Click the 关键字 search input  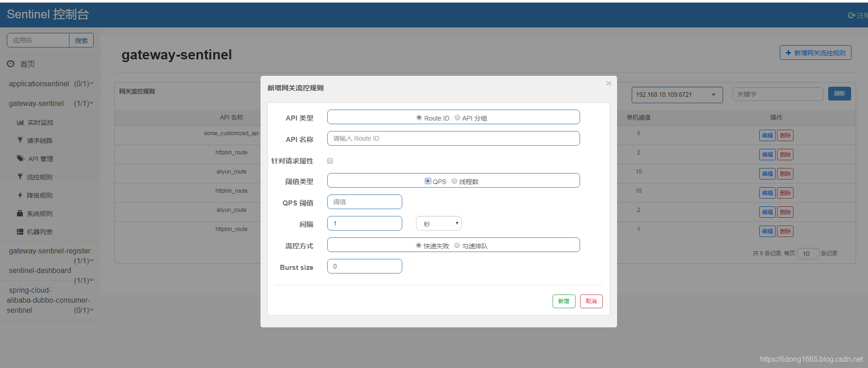point(777,94)
